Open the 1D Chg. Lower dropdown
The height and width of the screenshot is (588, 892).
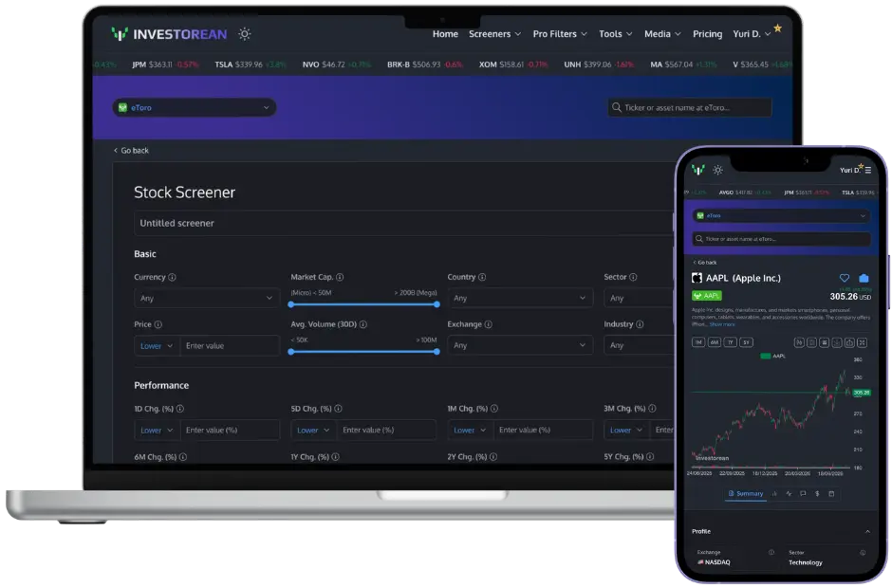tap(157, 431)
